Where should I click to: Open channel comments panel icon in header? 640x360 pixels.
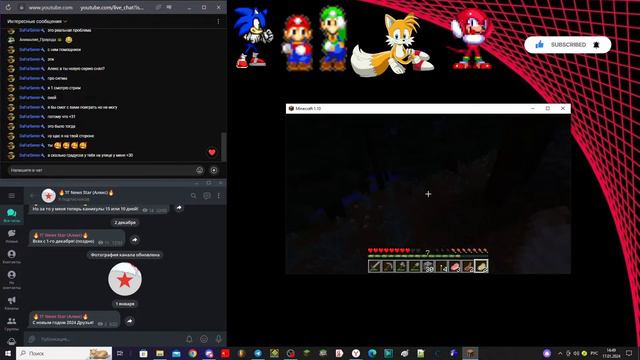207,196
